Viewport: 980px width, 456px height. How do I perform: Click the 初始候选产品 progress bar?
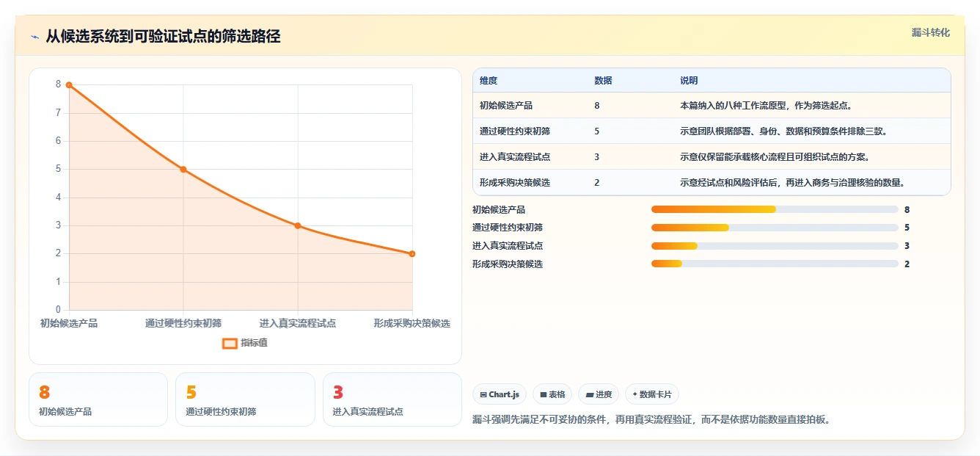click(x=775, y=209)
